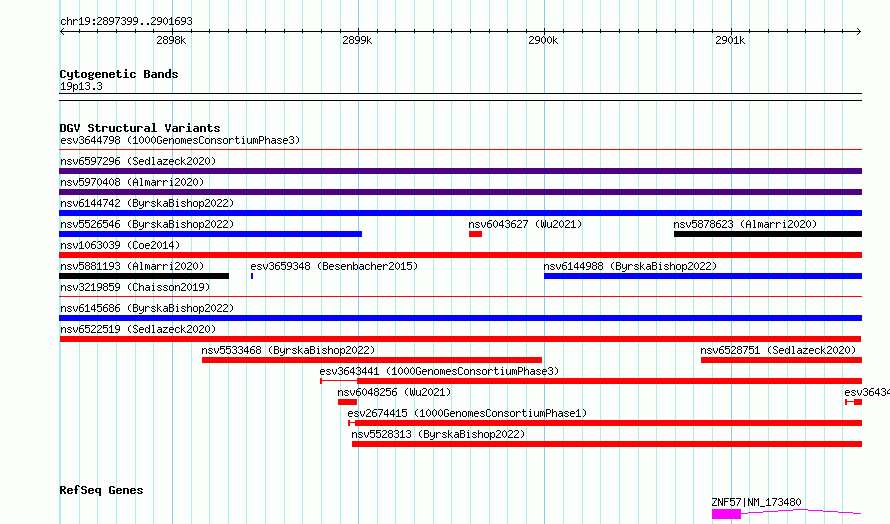Click the chr19:2897399..2901693 coordinate label
Screen dimensions: 890x524
pyautogui.click(x=126, y=22)
